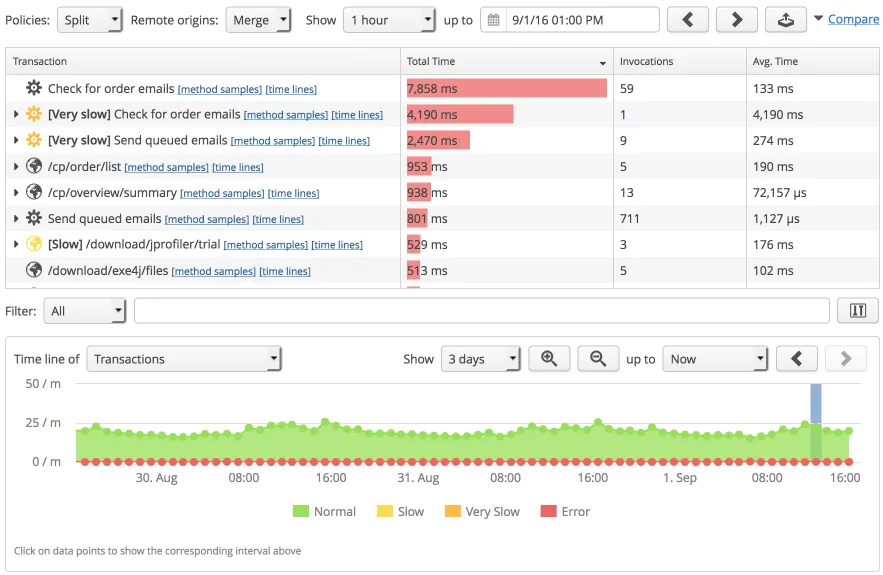
Task: Expand the Compare options arrow
Action: coord(818,19)
